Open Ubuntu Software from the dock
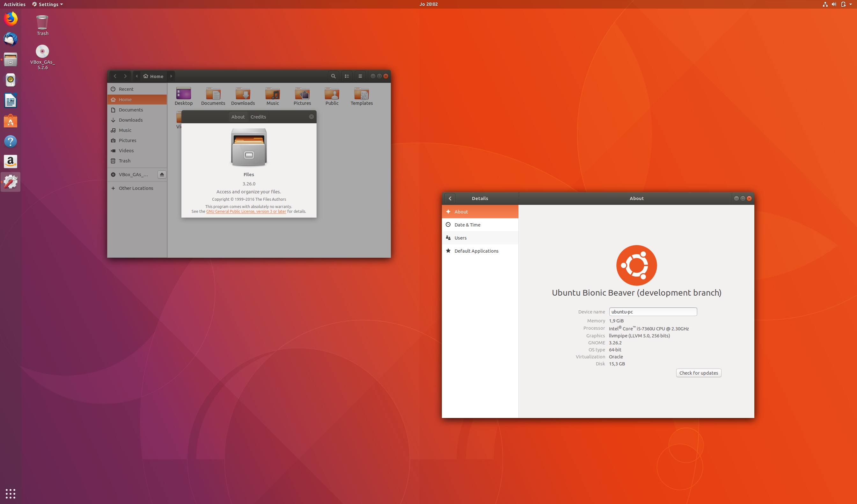Image resolution: width=857 pixels, height=504 pixels. 11,121
